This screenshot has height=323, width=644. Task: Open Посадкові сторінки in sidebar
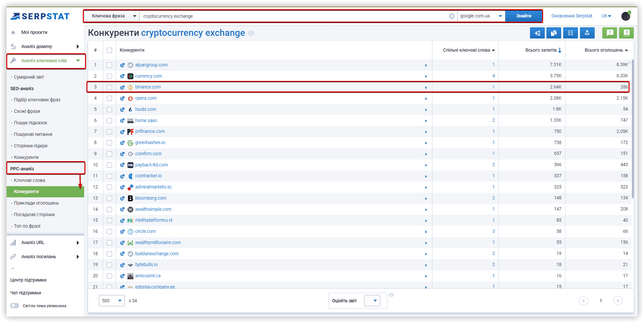click(34, 214)
